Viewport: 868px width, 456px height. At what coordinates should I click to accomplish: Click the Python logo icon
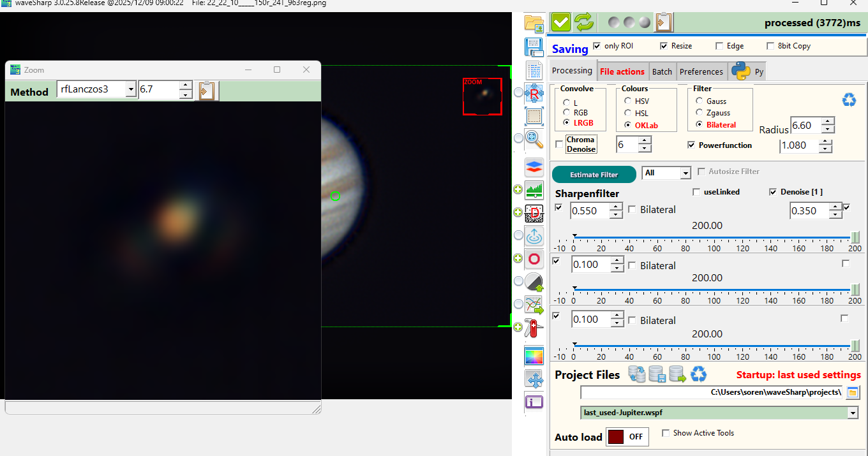740,71
